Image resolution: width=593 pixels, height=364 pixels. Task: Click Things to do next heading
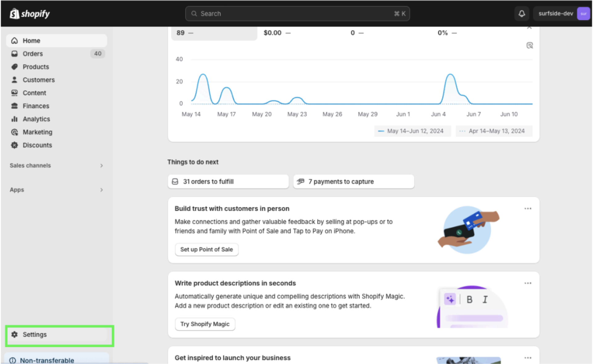coord(193,162)
